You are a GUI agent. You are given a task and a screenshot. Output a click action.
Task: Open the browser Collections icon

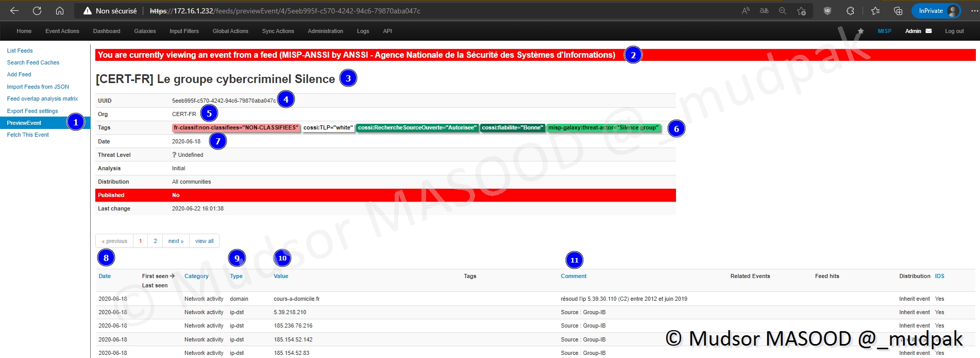[x=898, y=11]
